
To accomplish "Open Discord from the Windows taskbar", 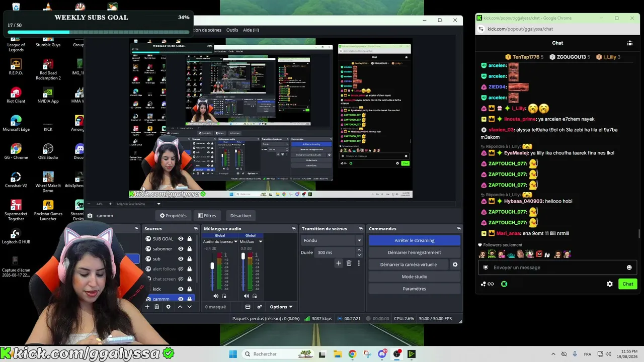I will point(382,354).
